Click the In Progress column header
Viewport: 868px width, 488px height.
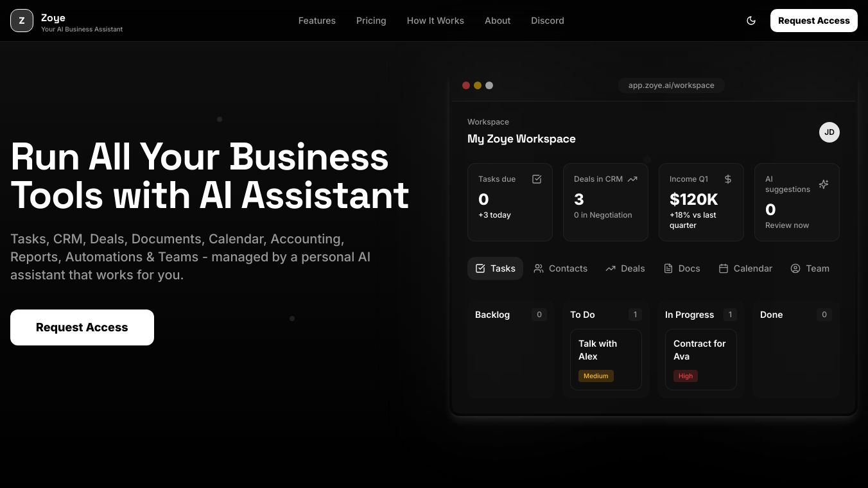tap(690, 315)
